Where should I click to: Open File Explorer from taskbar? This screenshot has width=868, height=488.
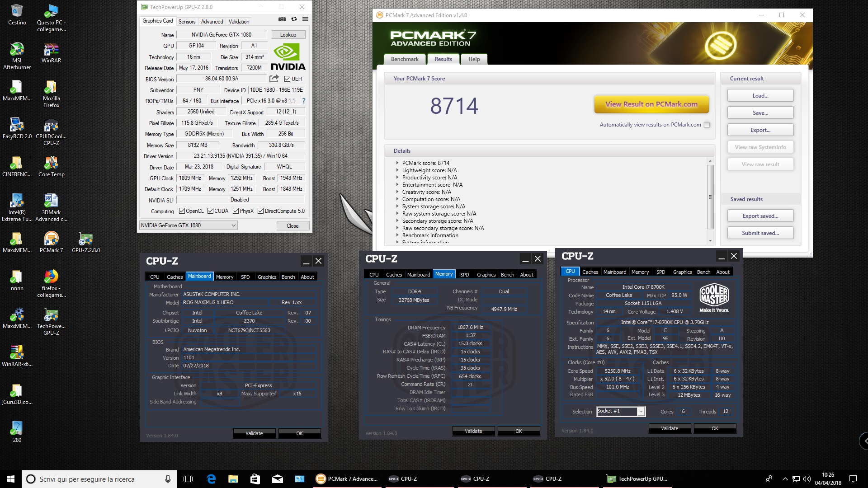[x=233, y=479]
